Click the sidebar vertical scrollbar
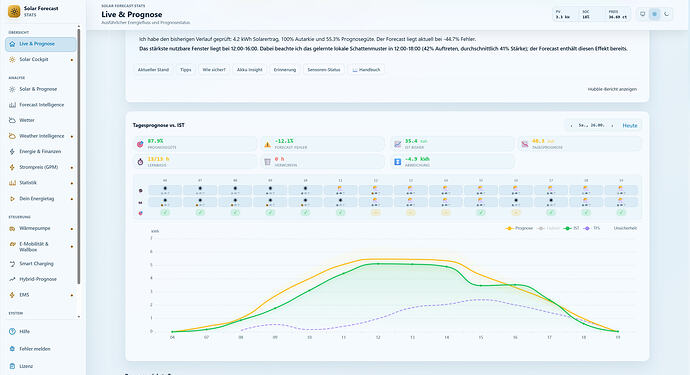The height and width of the screenshot is (375, 690). pos(79,156)
